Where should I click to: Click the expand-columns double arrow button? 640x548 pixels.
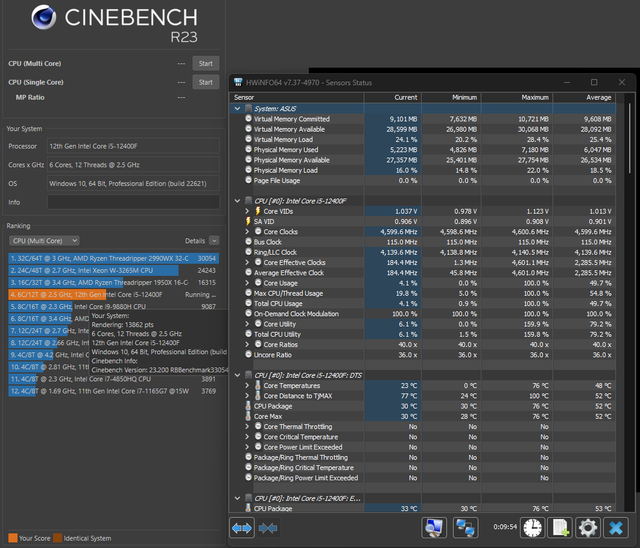point(242,528)
